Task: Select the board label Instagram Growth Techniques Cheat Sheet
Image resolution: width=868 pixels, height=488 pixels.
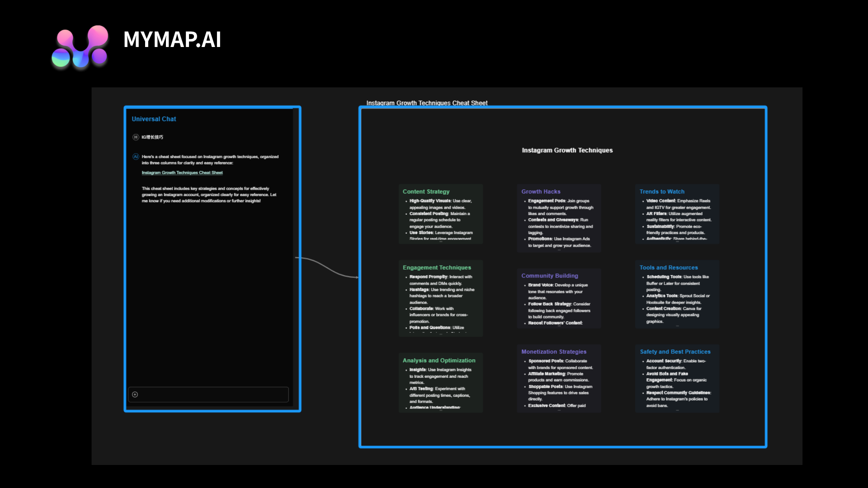Action: 427,103
